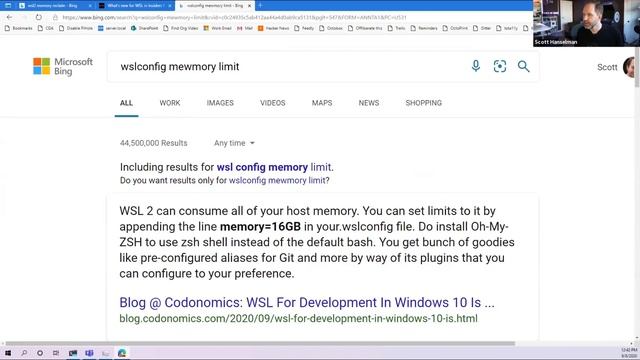Click Scott account name

pos(607,67)
